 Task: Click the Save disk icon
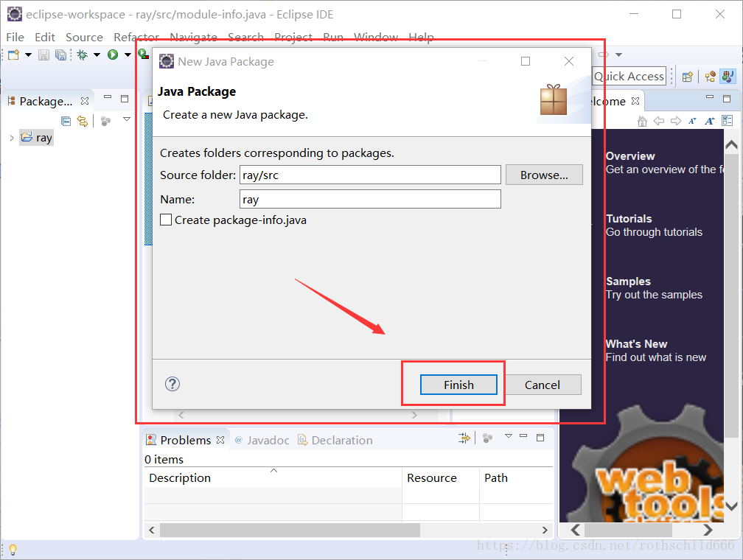[x=43, y=55]
